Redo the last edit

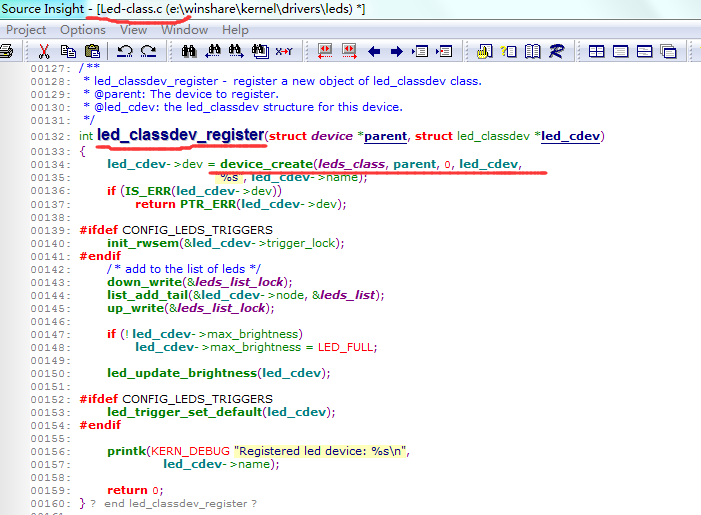[148, 51]
